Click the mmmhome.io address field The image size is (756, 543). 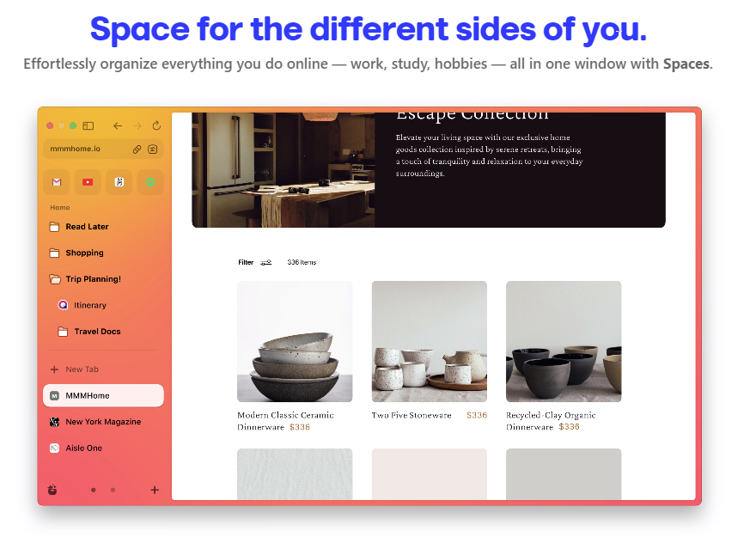(87, 149)
